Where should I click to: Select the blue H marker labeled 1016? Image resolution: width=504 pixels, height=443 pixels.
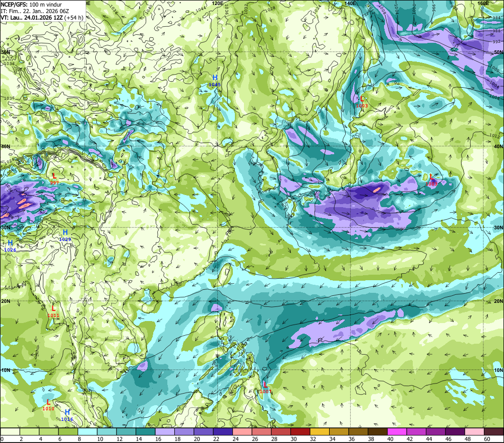[x=67, y=412]
